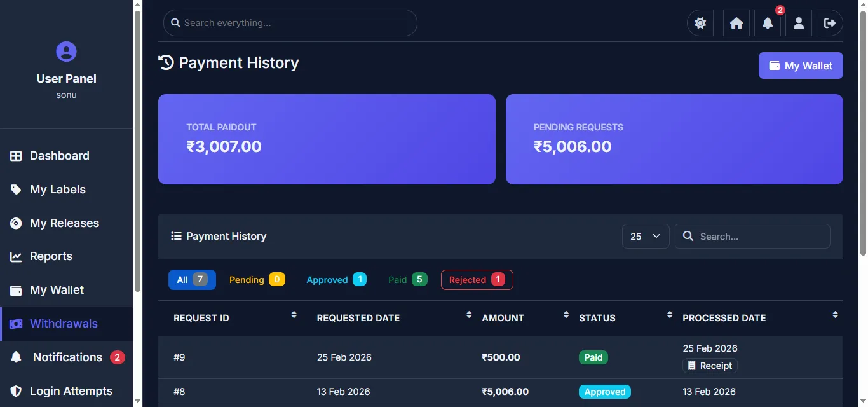Click the My Releases disc icon
Viewport: 868px width, 407px height.
(x=17, y=223)
